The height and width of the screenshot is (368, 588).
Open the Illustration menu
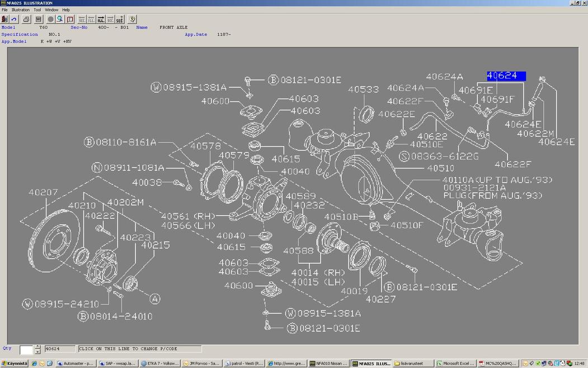[21, 10]
